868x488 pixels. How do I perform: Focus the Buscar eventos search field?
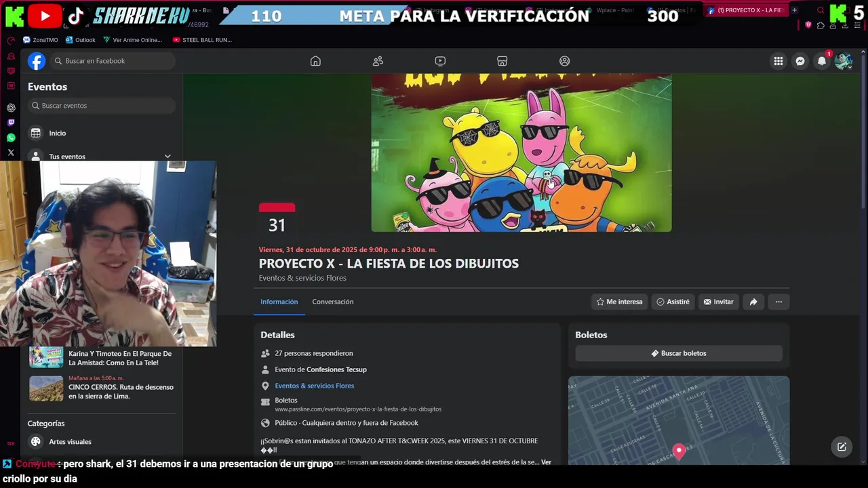(x=102, y=106)
